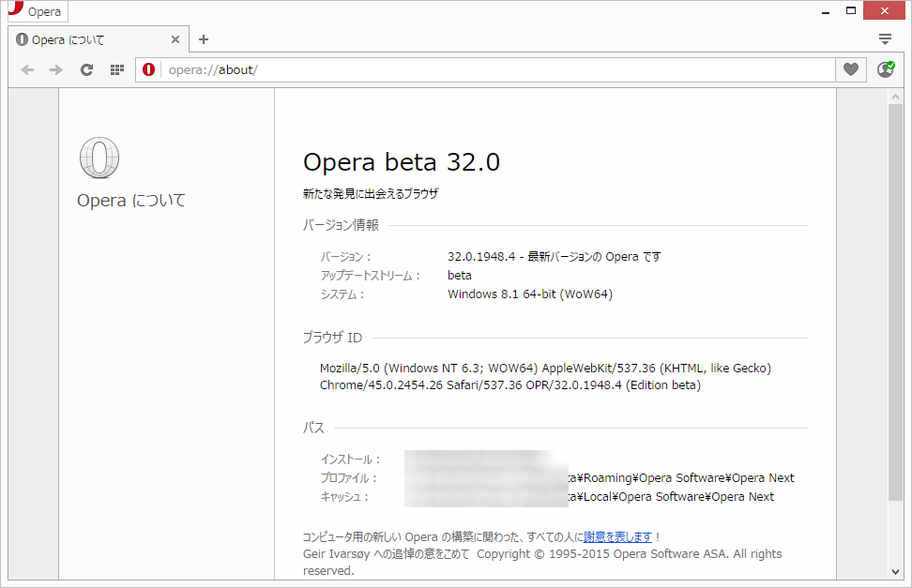The width and height of the screenshot is (912, 588).
Task: Open a new tab with the plus button
Action: point(204,39)
